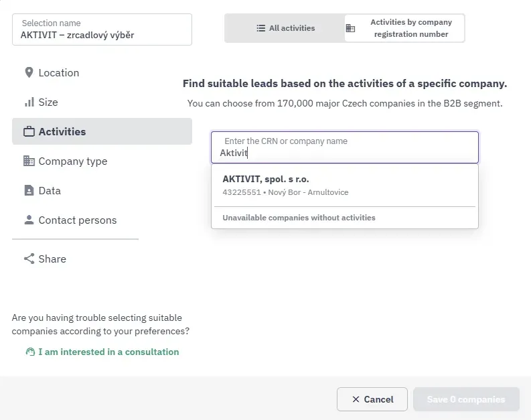Cancel the selection dialog
This screenshot has height=420, width=531.
tap(372, 399)
